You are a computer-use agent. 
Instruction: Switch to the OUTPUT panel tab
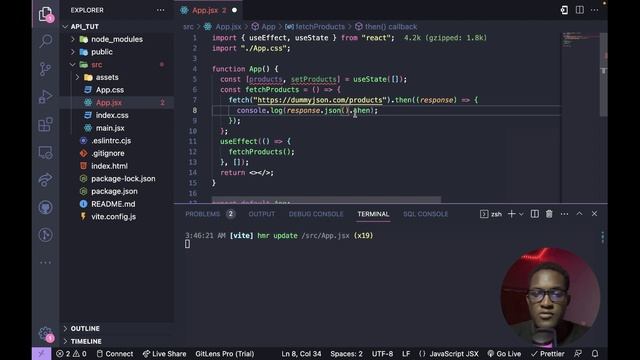pos(262,214)
